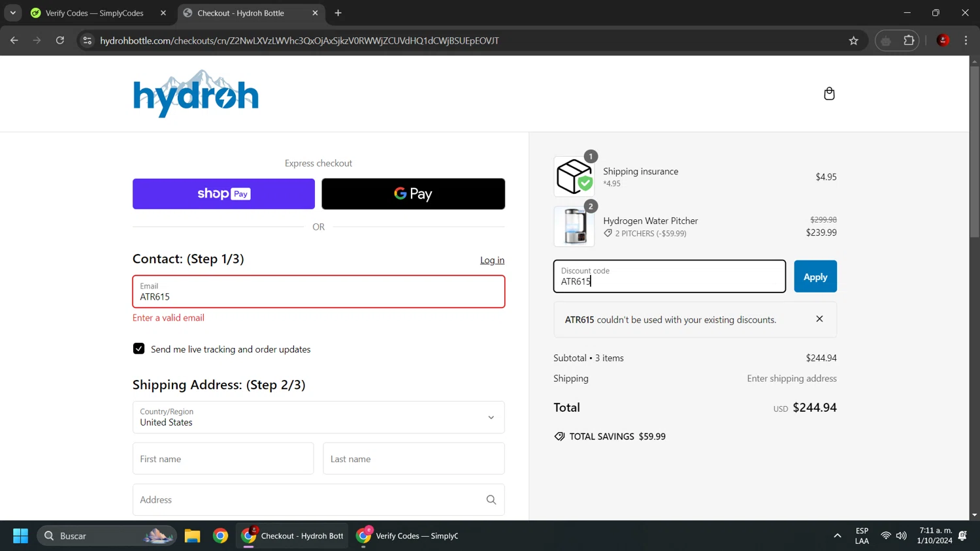
Task: Switch to Checkout - Hydroh Bott taskbar window
Action: point(292,536)
